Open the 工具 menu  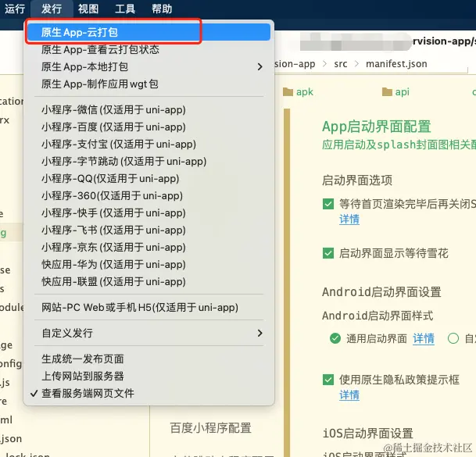pos(125,9)
